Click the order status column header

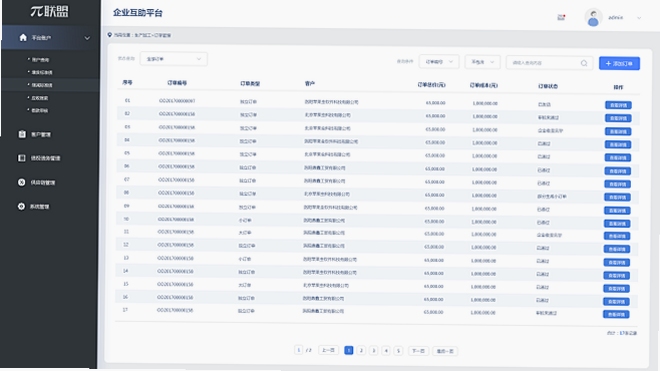[548, 86]
